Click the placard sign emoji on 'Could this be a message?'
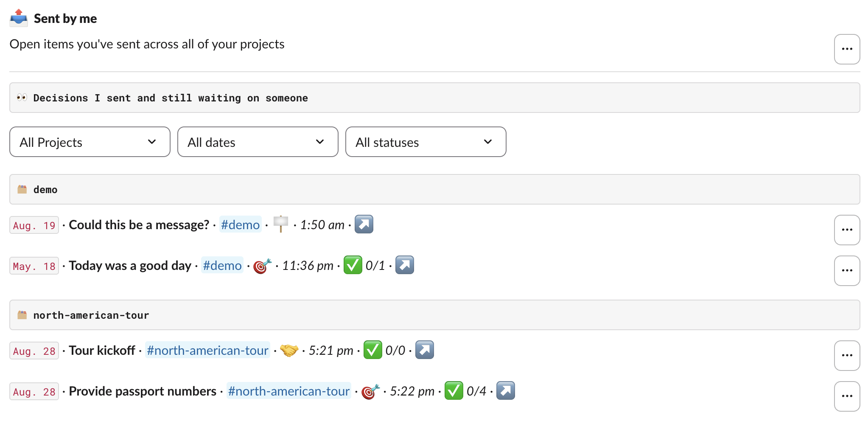The width and height of the screenshot is (868, 421). 280,224
